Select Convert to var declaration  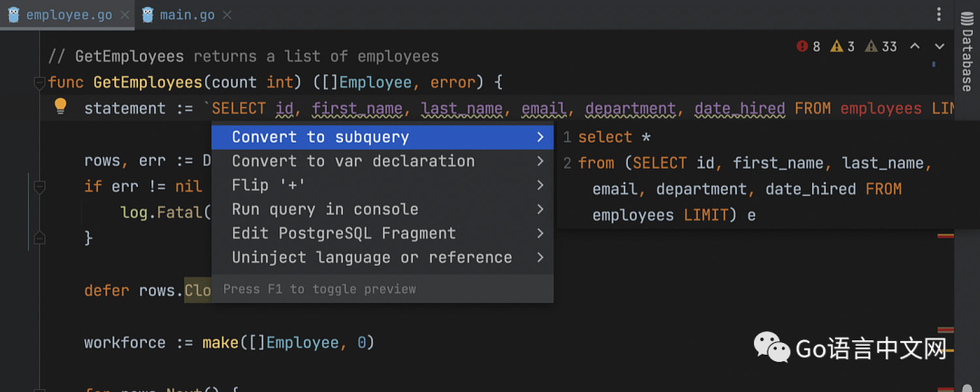[353, 161]
